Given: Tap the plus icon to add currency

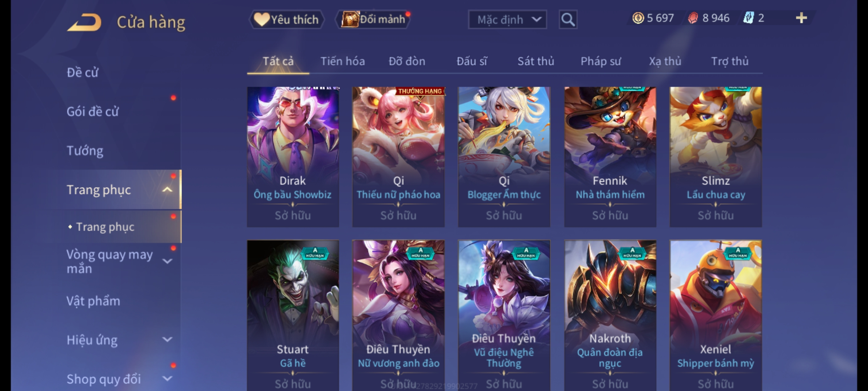Looking at the screenshot, I should click(x=801, y=18).
